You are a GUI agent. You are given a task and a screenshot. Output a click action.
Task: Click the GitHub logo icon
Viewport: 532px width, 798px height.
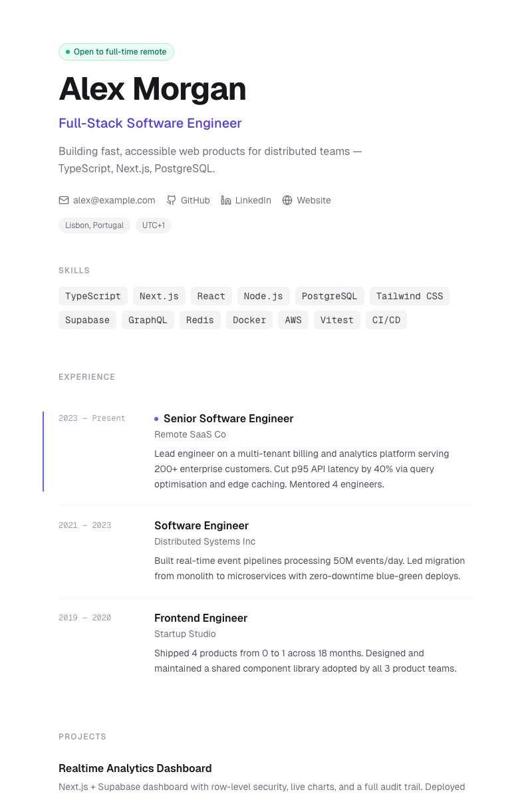tap(172, 200)
